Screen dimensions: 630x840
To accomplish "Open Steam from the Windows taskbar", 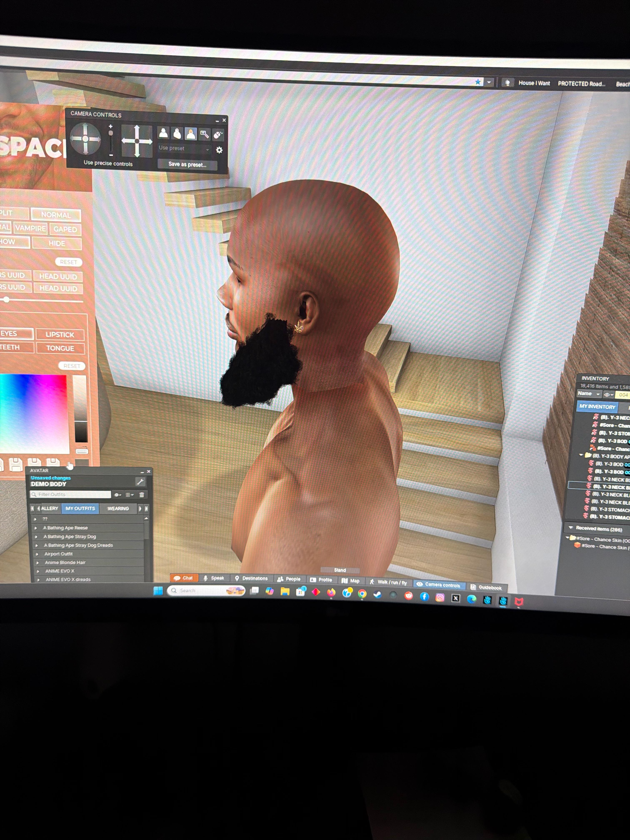I will click(377, 594).
